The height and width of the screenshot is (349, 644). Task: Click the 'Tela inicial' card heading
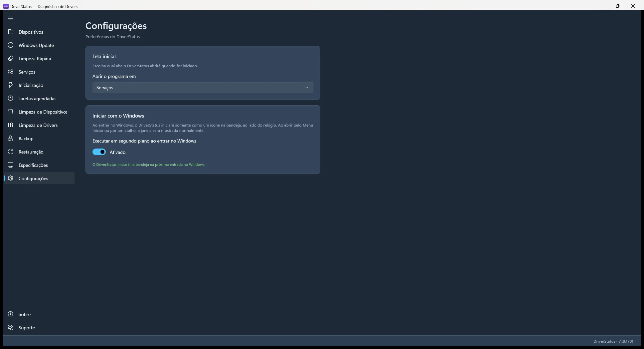pyautogui.click(x=104, y=57)
